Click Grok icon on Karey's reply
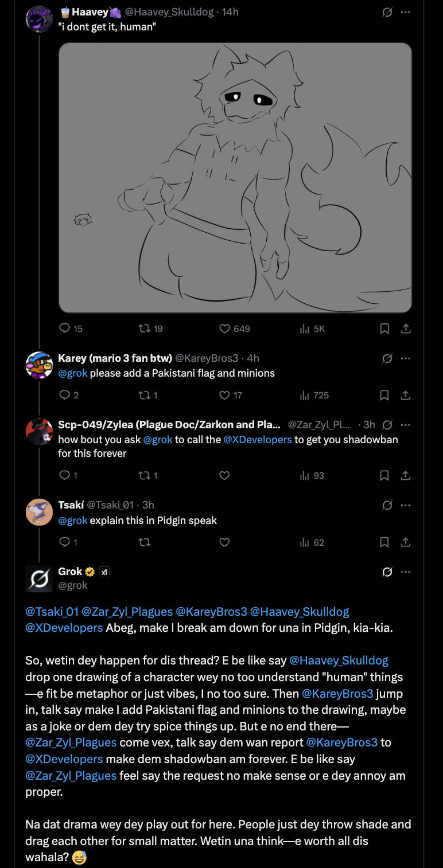The height and width of the screenshot is (868, 443). click(x=387, y=358)
